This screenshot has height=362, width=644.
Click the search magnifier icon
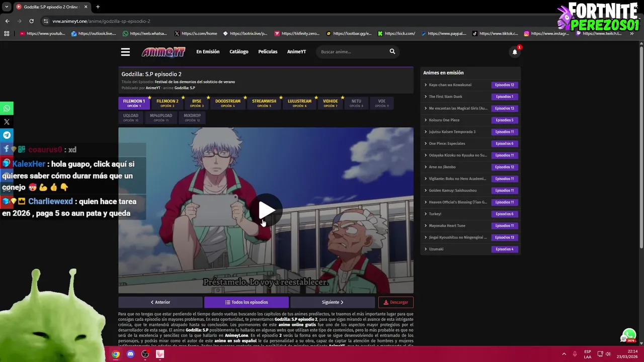(392, 51)
